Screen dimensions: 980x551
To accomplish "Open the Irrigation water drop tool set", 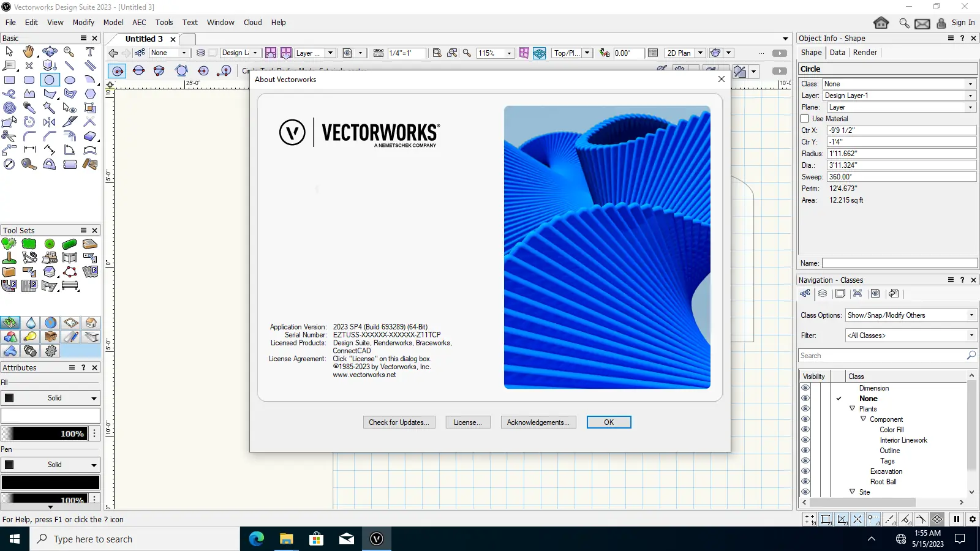I will pos(31,323).
